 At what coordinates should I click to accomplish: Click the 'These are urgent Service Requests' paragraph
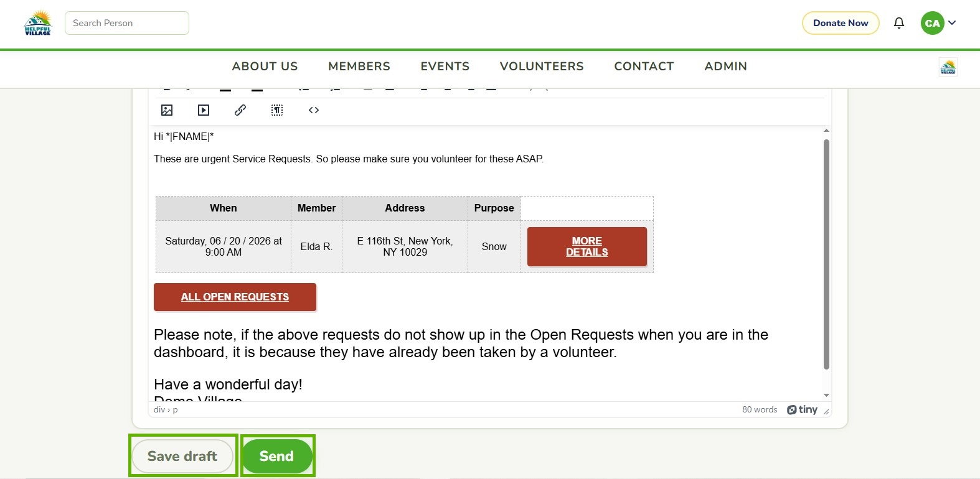[349, 159]
